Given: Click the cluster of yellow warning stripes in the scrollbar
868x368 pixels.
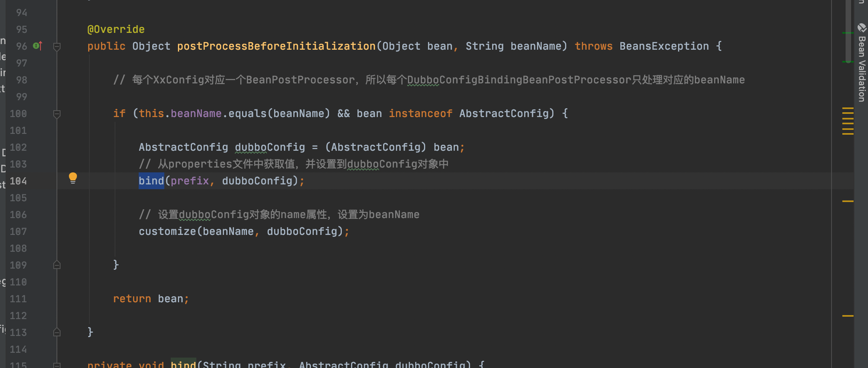Looking at the screenshot, I should 848,121.
